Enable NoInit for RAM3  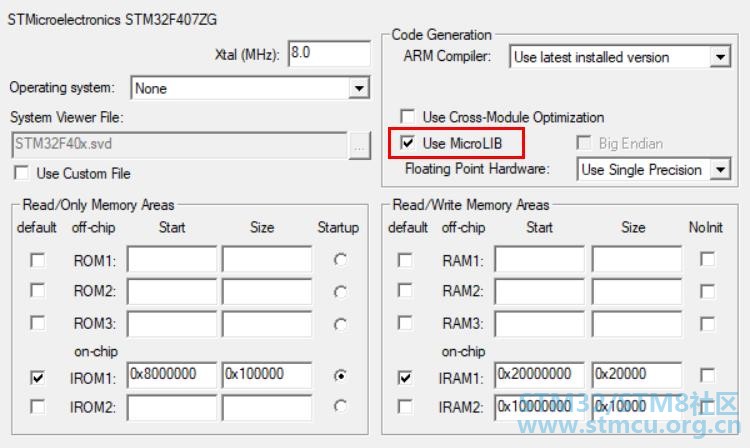(707, 324)
